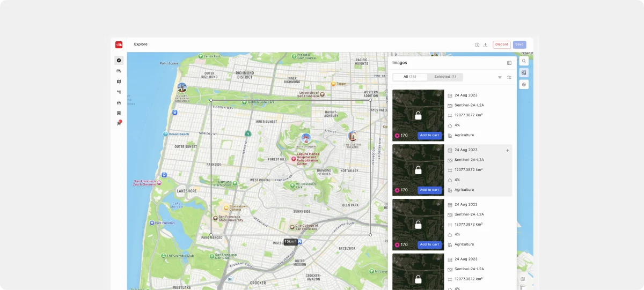This screenshot has width=644, height=290.
Task: Open the first locked image thumbnail
Action: point(418,115)
